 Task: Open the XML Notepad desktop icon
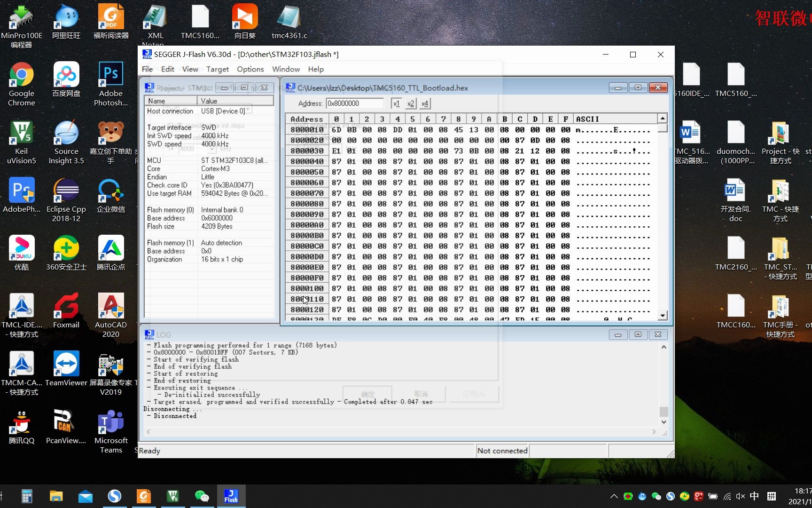(156, 24)
